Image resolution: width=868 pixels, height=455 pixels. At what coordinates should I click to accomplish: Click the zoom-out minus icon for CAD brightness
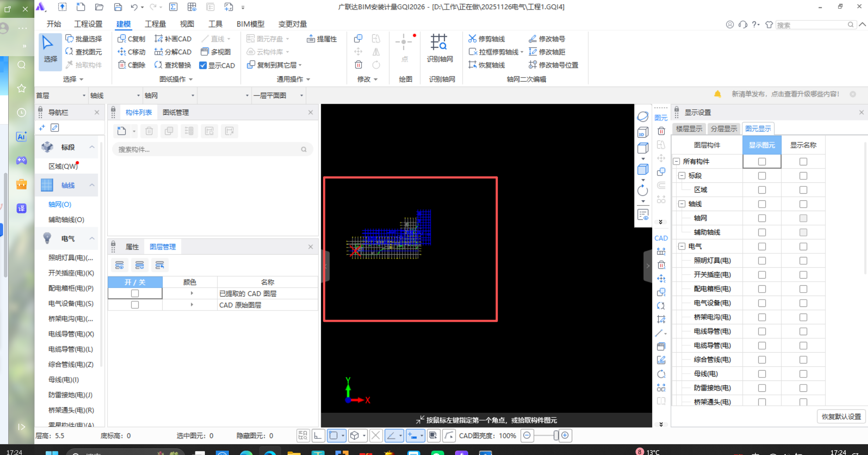[x=527, y=435]
